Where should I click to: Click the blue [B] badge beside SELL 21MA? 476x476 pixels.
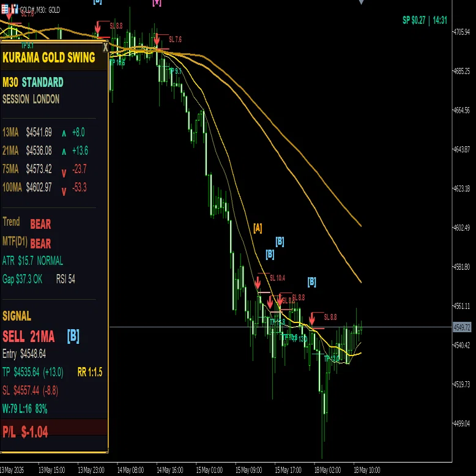pyautogui.click(x=73, y=336)
